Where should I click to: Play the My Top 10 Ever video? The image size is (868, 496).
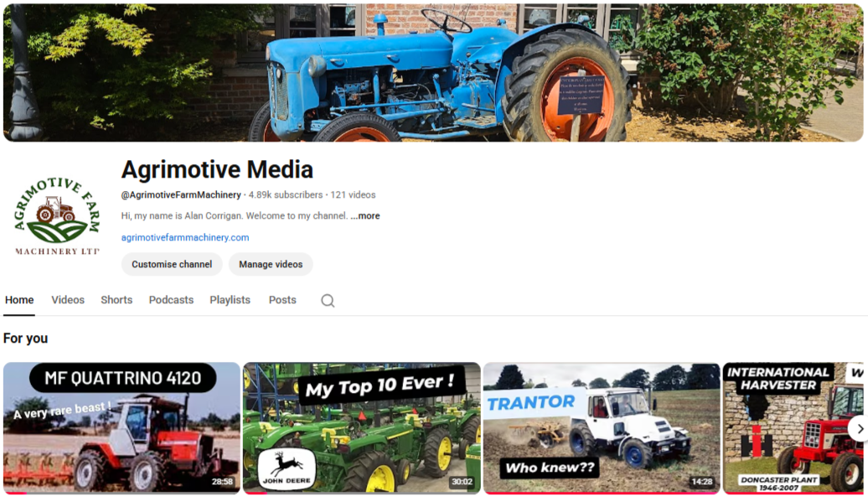361,428
